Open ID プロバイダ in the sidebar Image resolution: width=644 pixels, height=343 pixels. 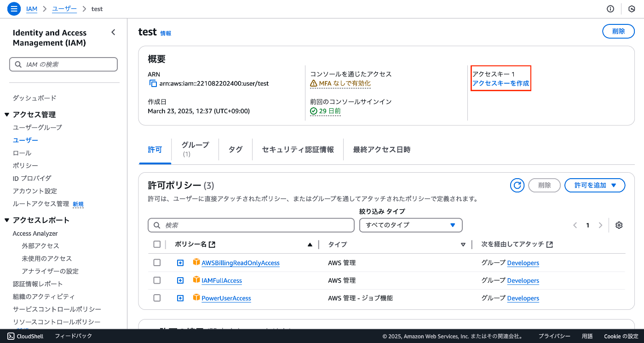point(32,178)
